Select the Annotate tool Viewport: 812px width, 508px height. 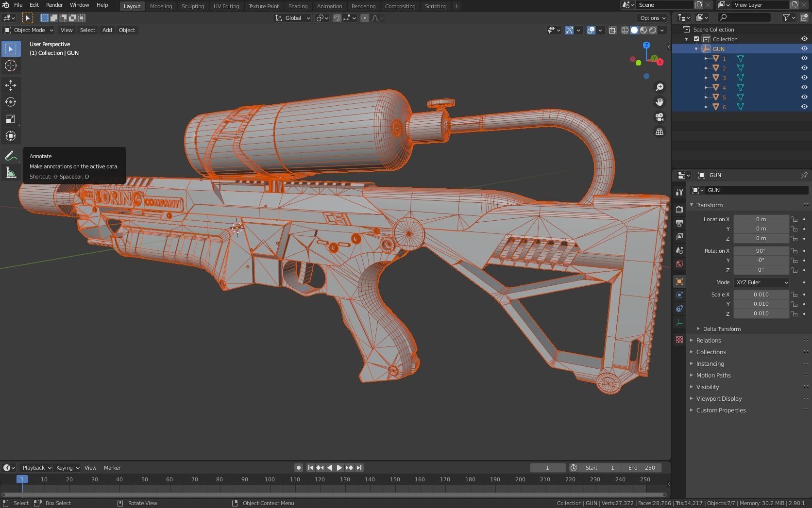(x=10, y=156)
